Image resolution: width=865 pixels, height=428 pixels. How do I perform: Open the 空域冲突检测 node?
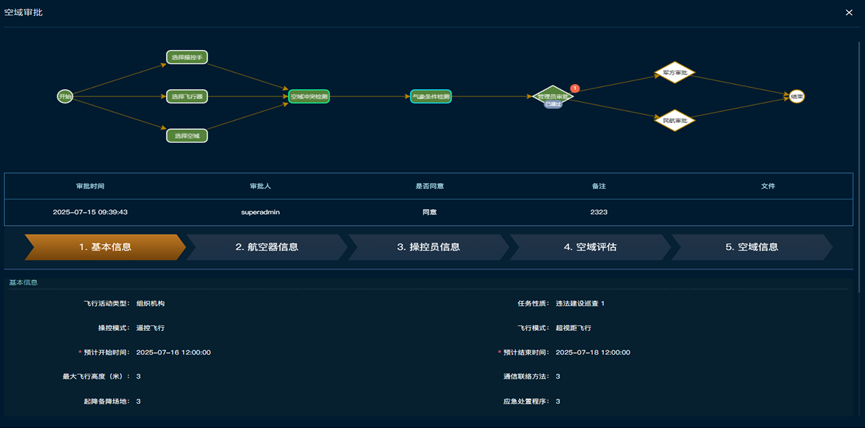(x=309, y=97)
